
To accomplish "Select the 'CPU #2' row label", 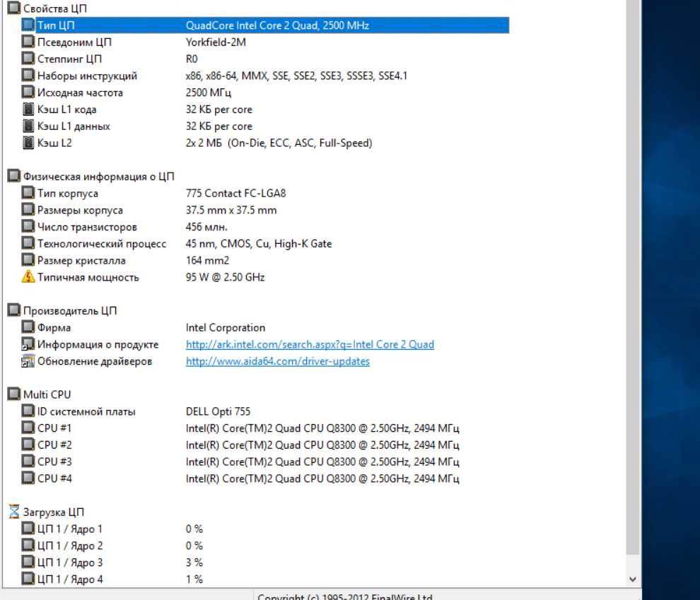I will [54, 445].
